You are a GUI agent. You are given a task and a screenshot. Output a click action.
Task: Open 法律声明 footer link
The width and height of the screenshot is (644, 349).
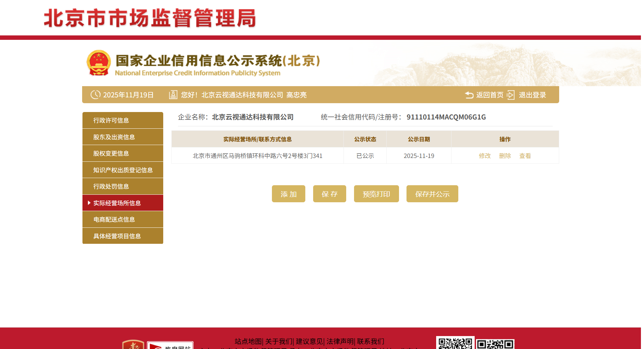click(340, 341)
